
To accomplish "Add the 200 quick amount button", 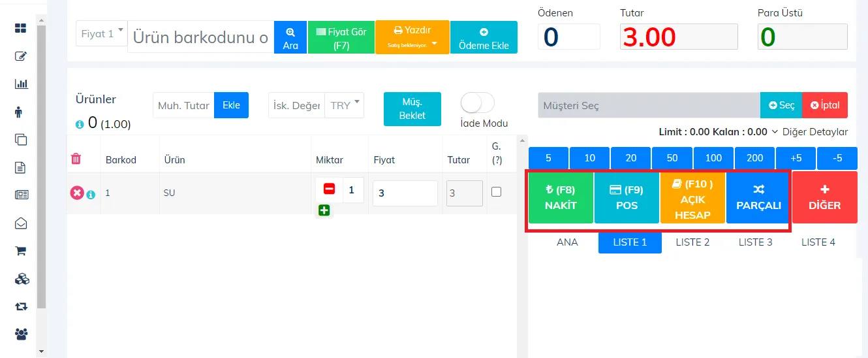I will click(754, 158).
